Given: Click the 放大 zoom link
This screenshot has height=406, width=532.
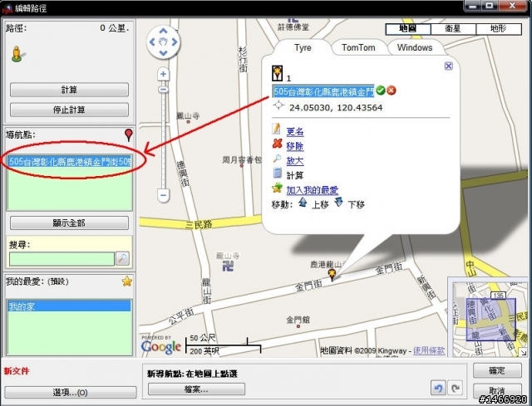Looking at the screenshot, I should (295, 160).
